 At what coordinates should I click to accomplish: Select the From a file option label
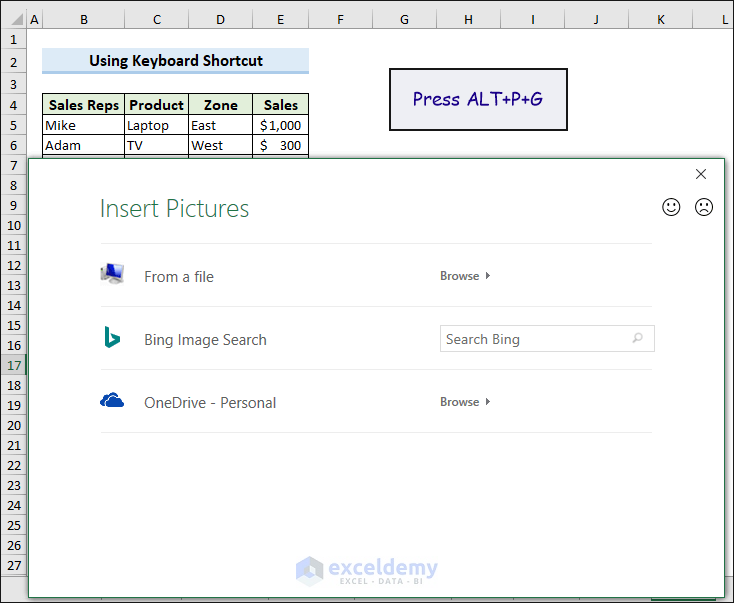click(179, 277)
